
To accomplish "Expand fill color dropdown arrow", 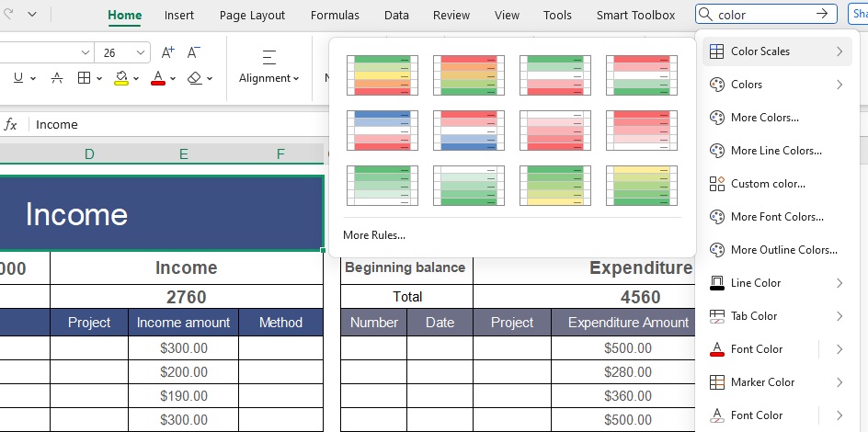I will [x=136, y=79].
